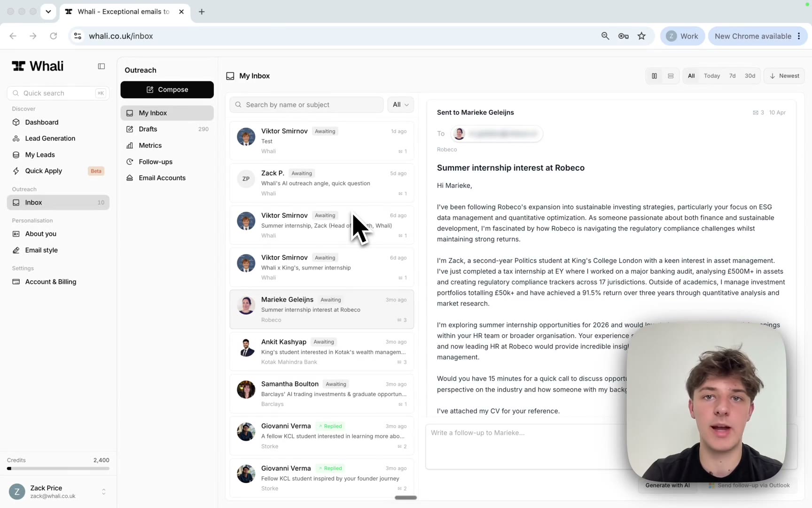Open Viktor Smirnov 'Test' email
Viewport: 812px width, 508px height.
pyautogui.click(x=322, y=141)
